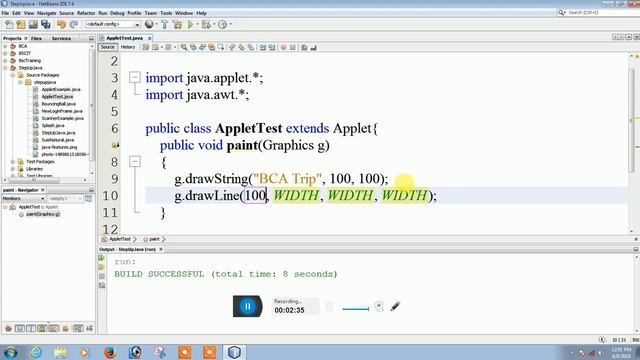
Task: Open the Debug Project dropdown arrow
Action: point(214,24)
